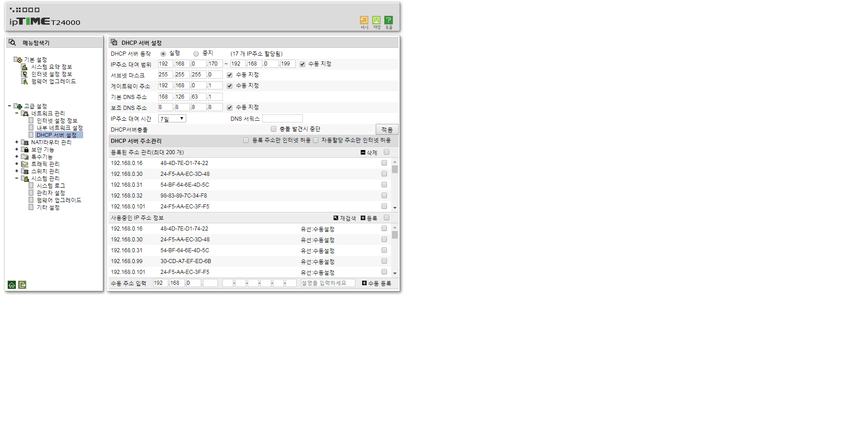Select DHCP 서버 설정 in the tree
The width and height of the screenshot is (868, 438).
tap(57, 135)
